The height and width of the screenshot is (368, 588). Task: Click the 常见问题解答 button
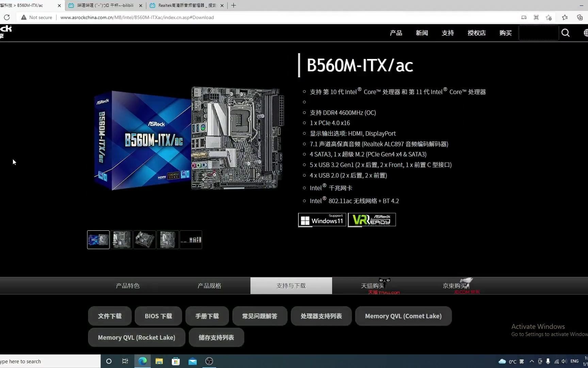[x=260, y=316]
